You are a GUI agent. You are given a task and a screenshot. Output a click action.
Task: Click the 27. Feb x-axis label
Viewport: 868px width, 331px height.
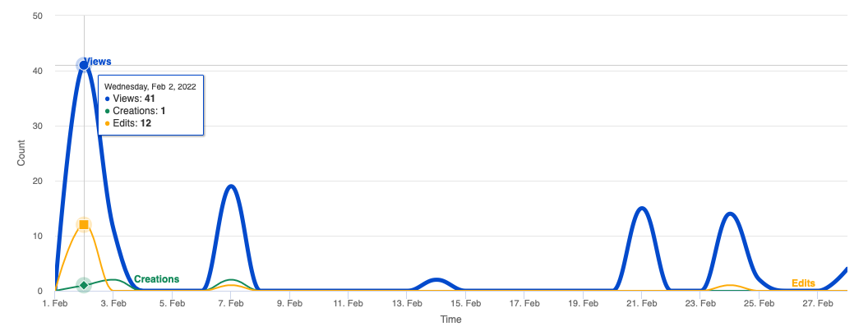818,304
